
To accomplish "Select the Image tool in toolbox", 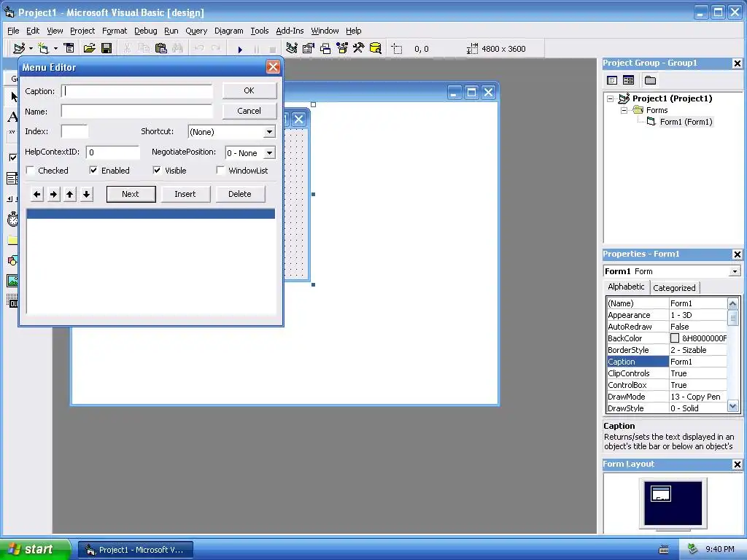I will click(x=12, y=281).
